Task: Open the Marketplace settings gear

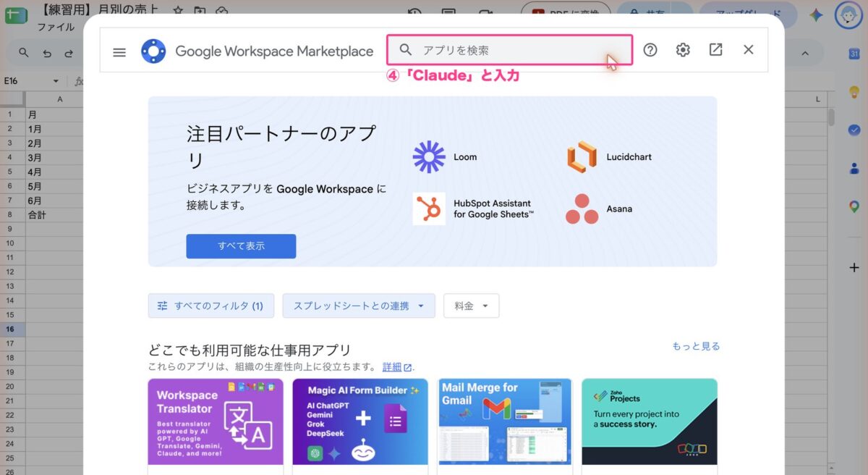Action: [x=683, y=50]
